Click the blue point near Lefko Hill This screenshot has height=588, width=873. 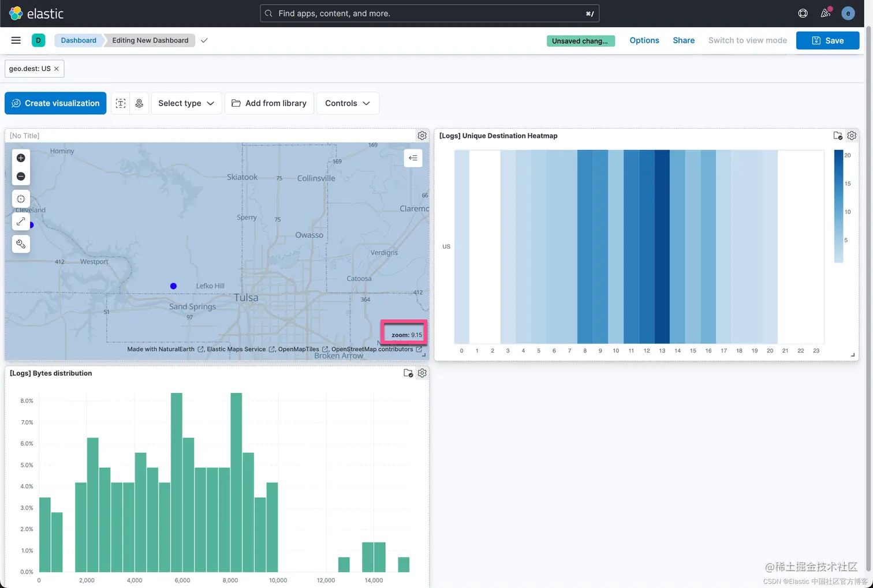click(173, 286)
